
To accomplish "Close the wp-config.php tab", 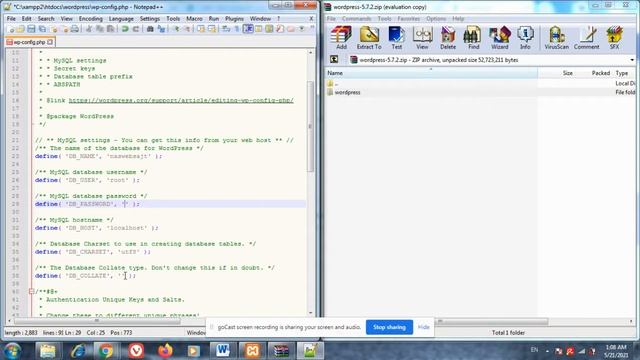I will click(x=50, y=42).
